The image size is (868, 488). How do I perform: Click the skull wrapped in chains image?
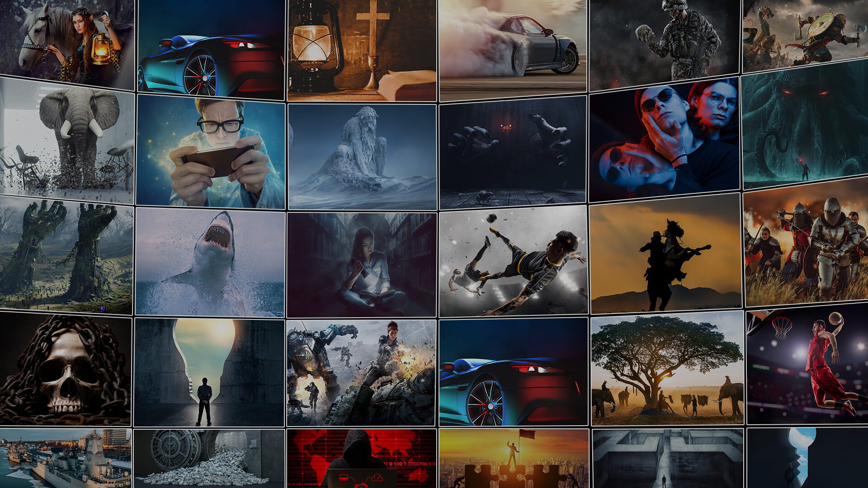(x=66, y=371)
